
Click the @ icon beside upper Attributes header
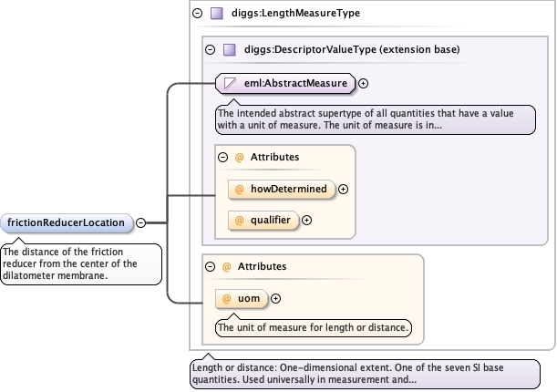pos(240,158)
